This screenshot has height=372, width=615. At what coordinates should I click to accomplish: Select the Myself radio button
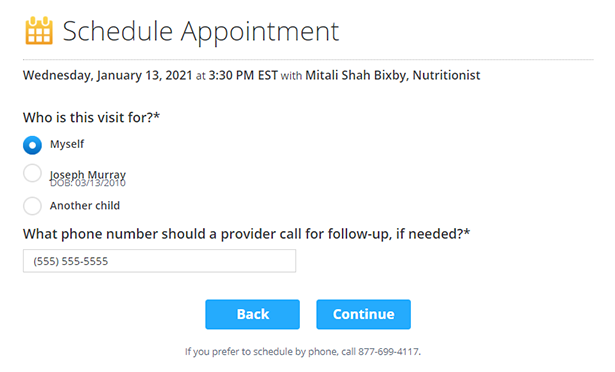(x=32, y=145)
